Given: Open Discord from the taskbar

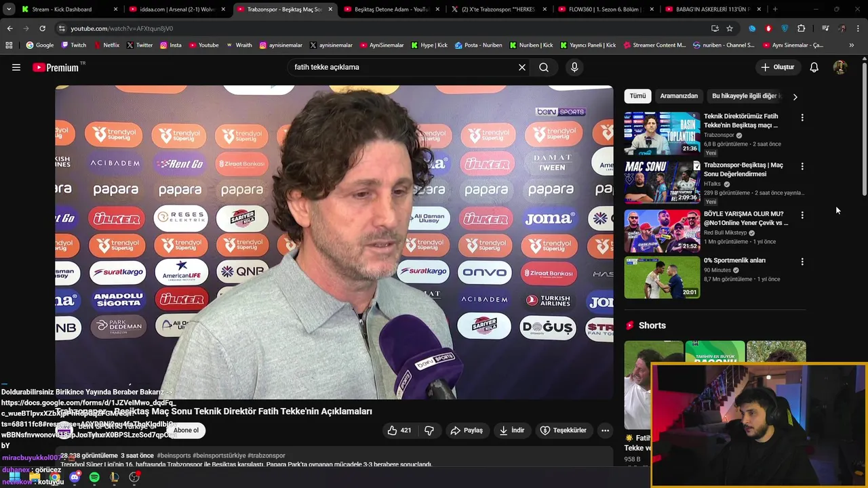Looking at the screenshot, I should pyautogui.click(x=75, y=478).
